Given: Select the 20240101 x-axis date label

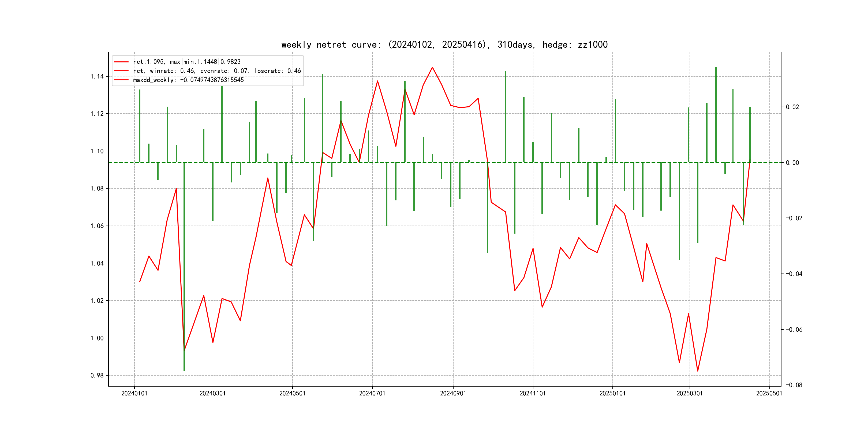Looking at the screenshot, I should [134, 393].
